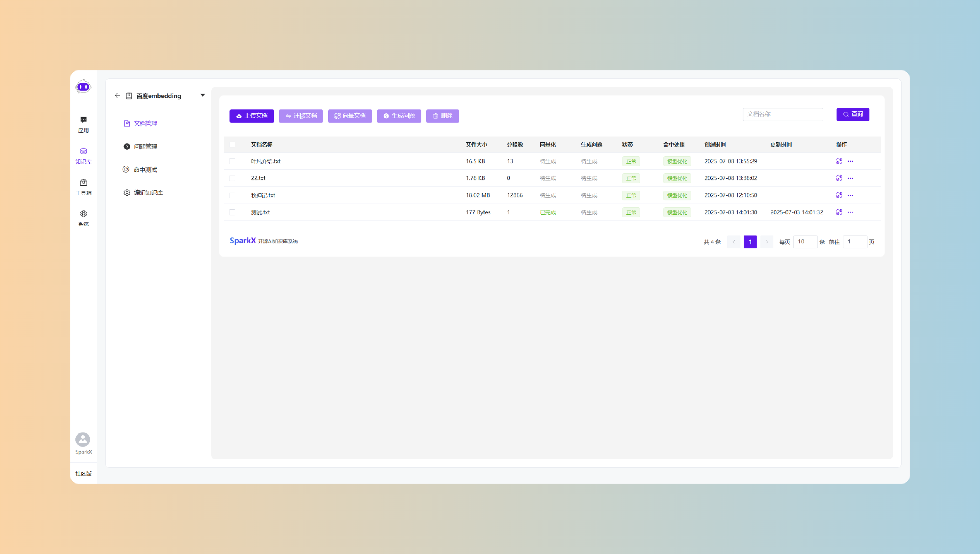Open the 工具箱 toolbox icon
The height and width of the screenshot is (554, 980).
tap(83, 186)
